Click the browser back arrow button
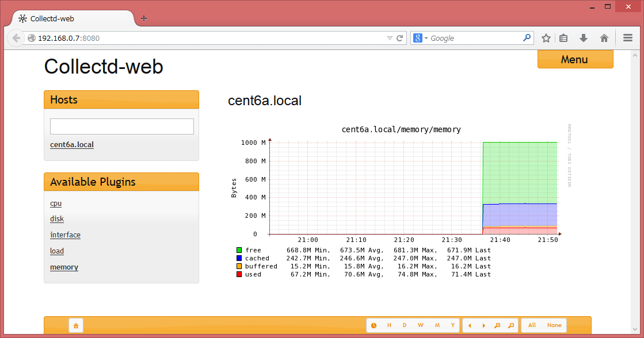This screenshot has width=644, height=338. point(16,38)
